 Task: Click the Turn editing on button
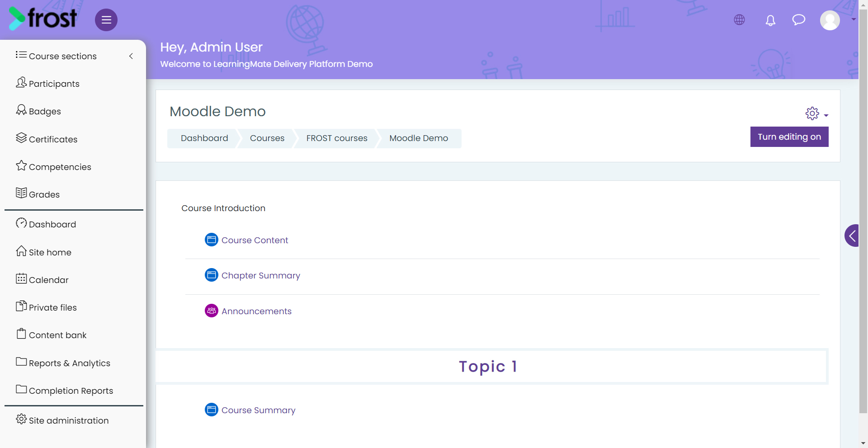(789, 137)
